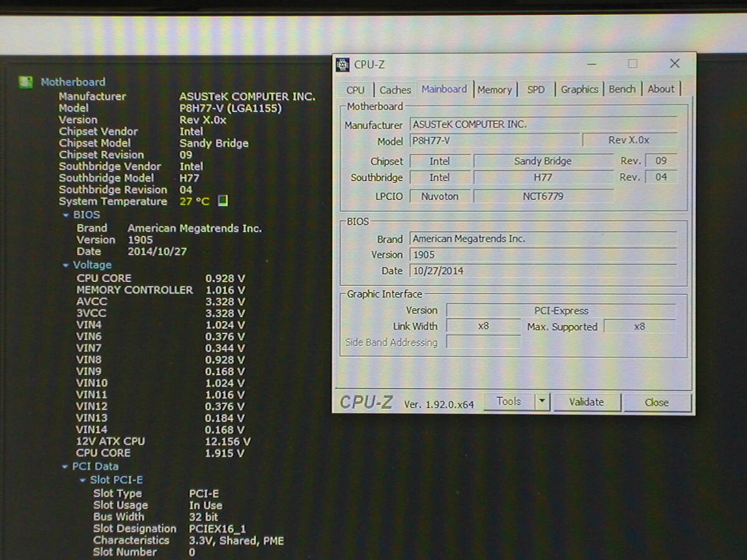Viewport: 747px width, 560px height.
Task: Select the Mainboard tab
Action: [x=444, y=89]
